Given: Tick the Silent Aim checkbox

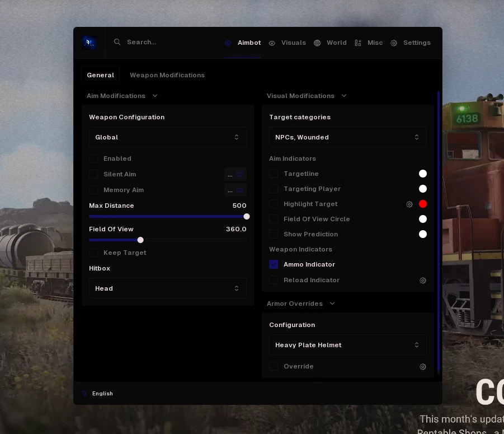Looking at the screenshot, I should point(93,174).
